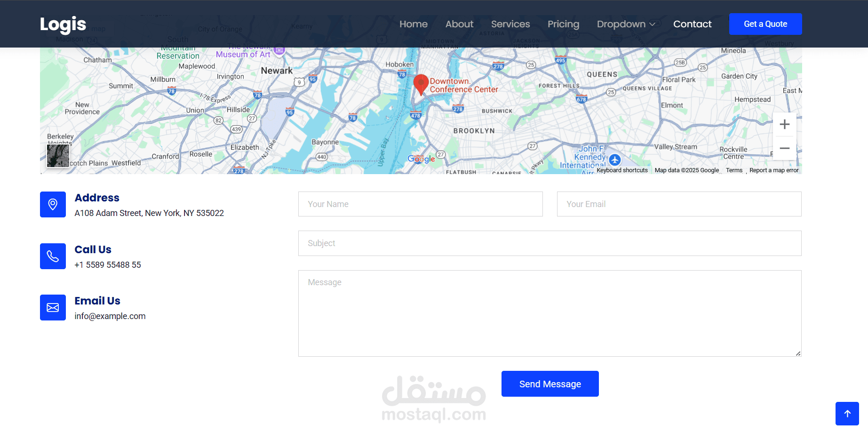
Task: Expand the Dropdown nav menu
Action: [x=626, y=24]
